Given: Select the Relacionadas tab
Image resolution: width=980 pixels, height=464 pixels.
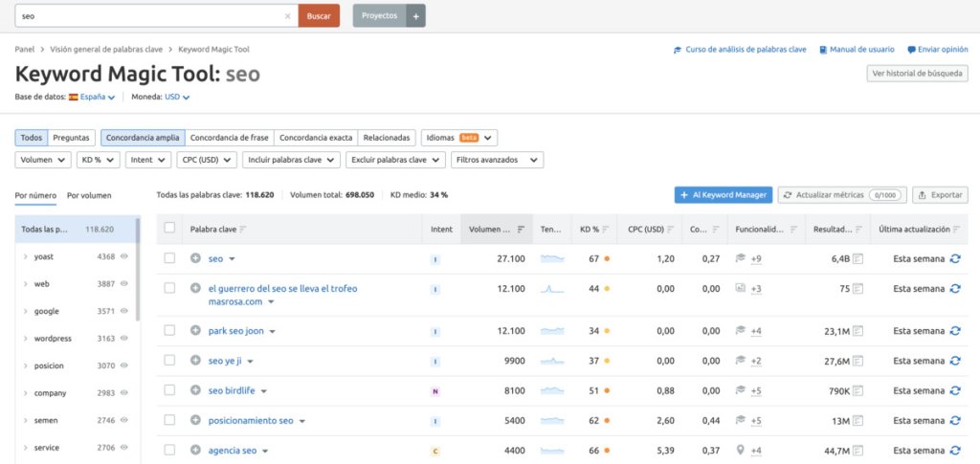Looking at the screenshot, I should (x=387, y=138).
